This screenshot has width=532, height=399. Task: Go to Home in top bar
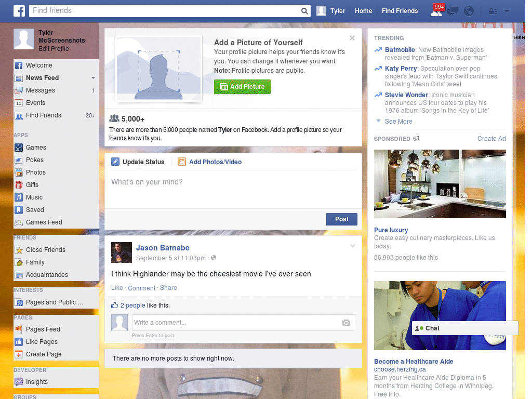pos(363,11)
